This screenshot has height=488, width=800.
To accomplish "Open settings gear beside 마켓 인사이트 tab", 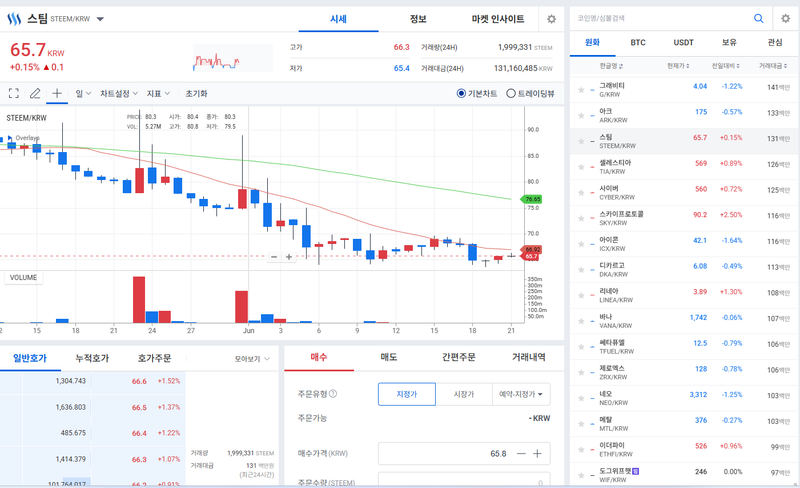I will click(551, 19).
